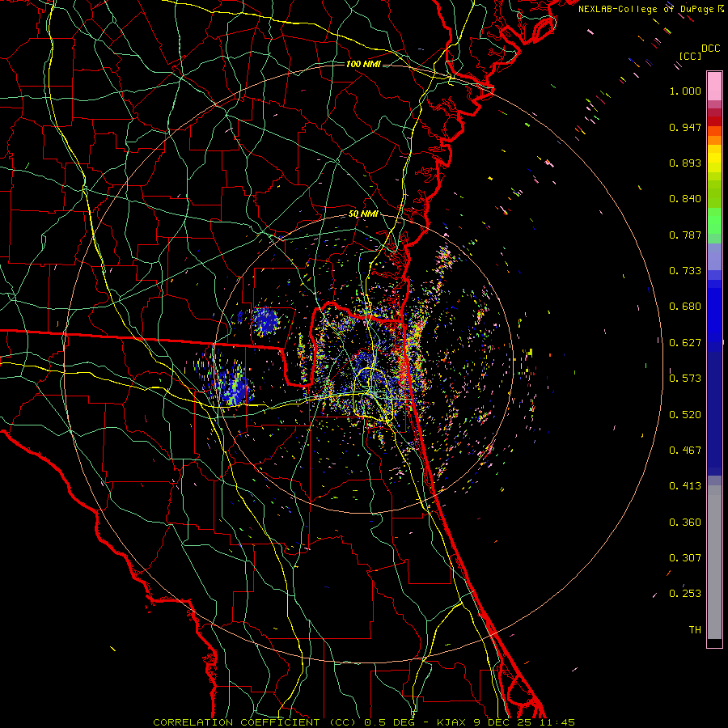Click the 0.947 color scale value
The image size is (728, 728).
(x=685, y=127)
